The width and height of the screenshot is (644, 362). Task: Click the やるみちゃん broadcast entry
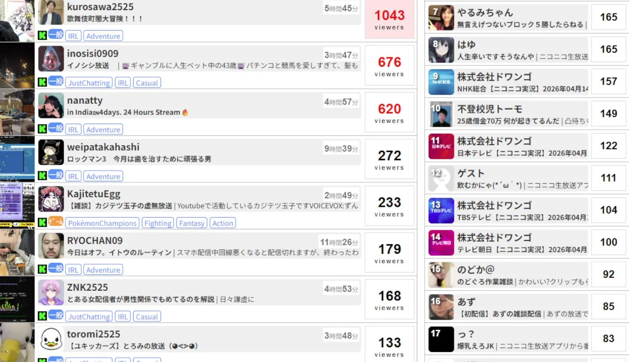pyautogui.click(x=527, y=17)
